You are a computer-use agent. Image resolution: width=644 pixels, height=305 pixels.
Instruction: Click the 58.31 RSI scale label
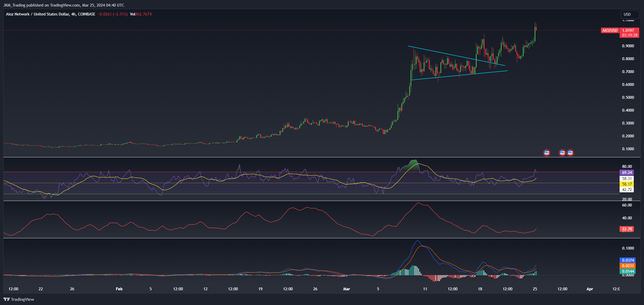click(627, 179)
